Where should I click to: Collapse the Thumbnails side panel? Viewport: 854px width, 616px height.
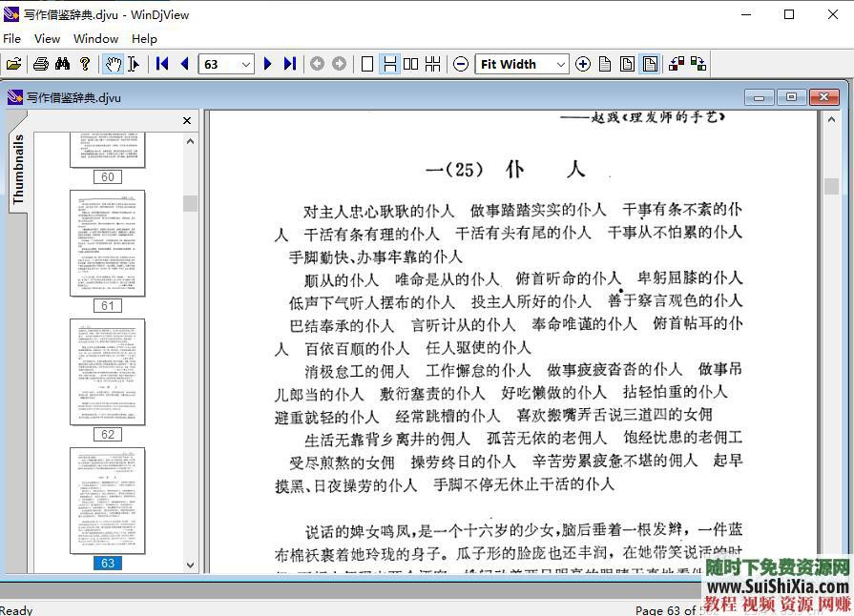pyautogui.click(x=187, y=121)
